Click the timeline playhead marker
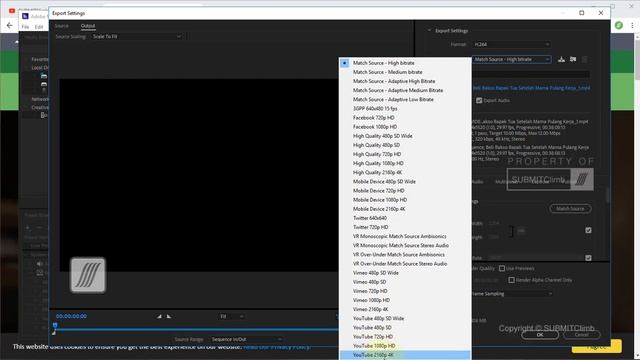 tap(55, 325)
